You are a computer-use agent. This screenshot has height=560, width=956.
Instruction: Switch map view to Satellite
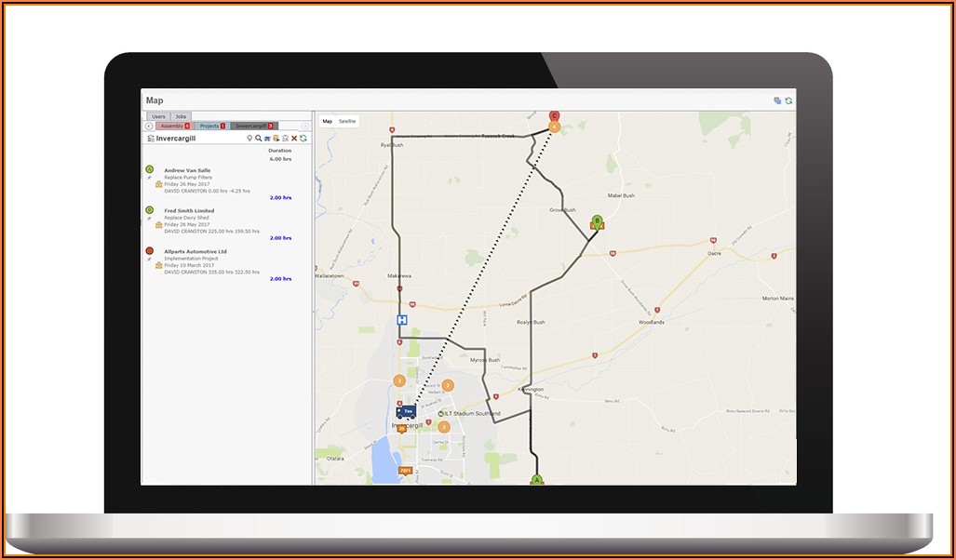347,122
